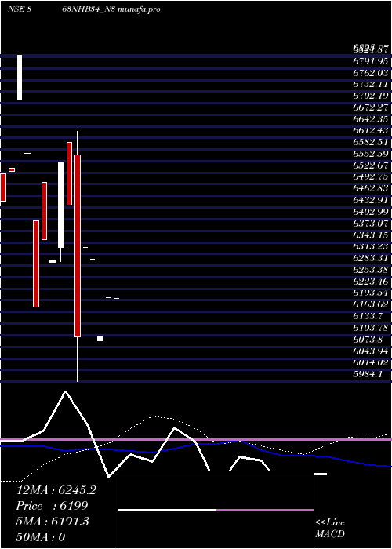Viewport: 392px width, 549px height.
Task: Click the 6702.19 price axis label
Action: (x=370, y=96)
